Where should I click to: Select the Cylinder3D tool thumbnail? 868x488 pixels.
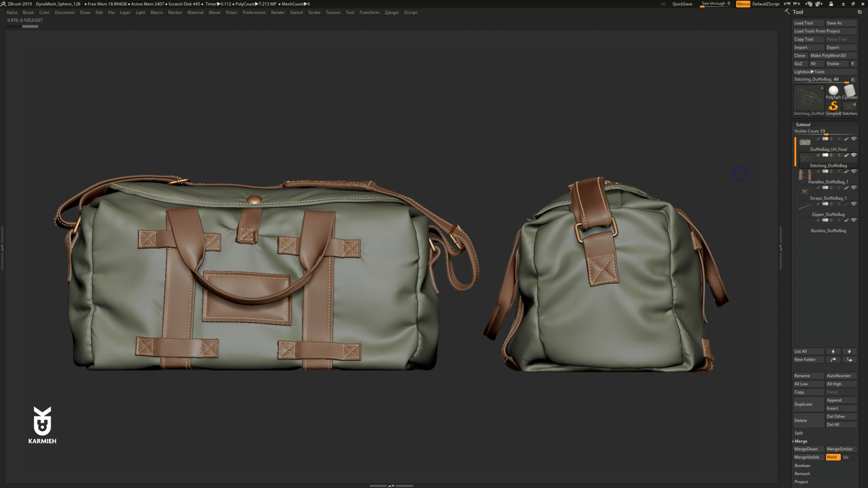click(850, 92)
